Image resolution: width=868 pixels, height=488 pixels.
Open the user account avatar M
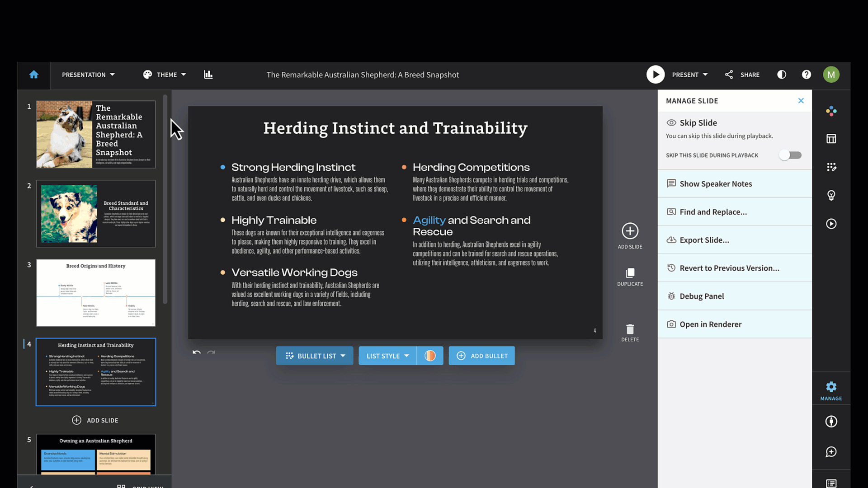point(831,75)
